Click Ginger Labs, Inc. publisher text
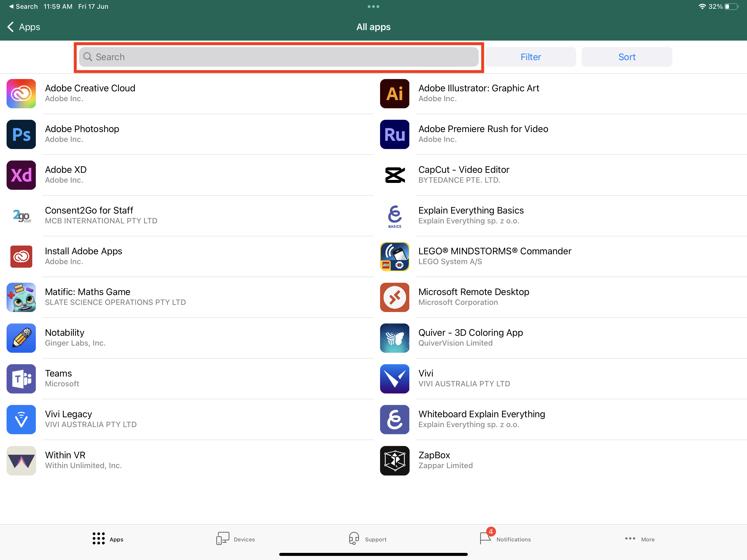Screen dimensions: 747x560 click(75, 343)
